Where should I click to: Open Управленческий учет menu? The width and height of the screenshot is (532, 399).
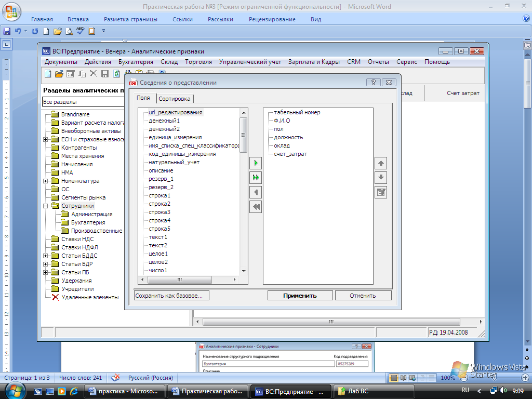click(250, 62)
